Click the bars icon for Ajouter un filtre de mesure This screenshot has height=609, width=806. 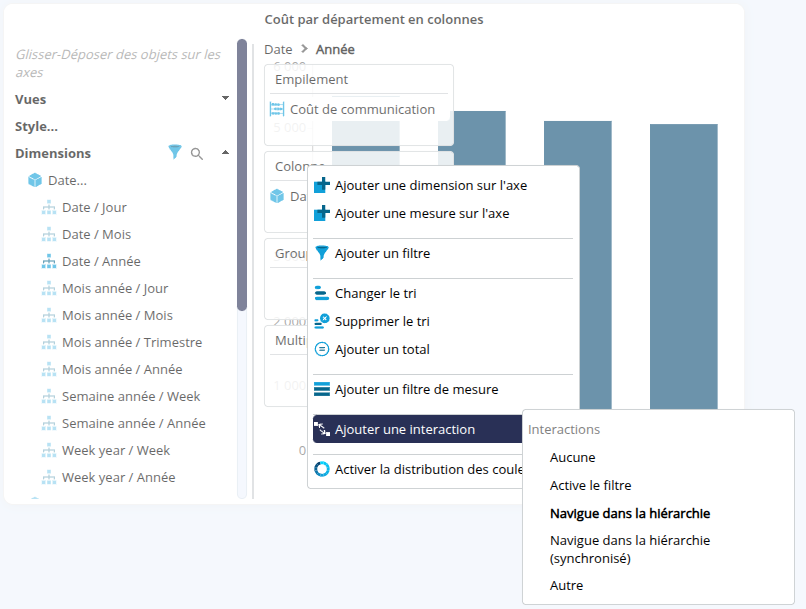pos(322,390)
